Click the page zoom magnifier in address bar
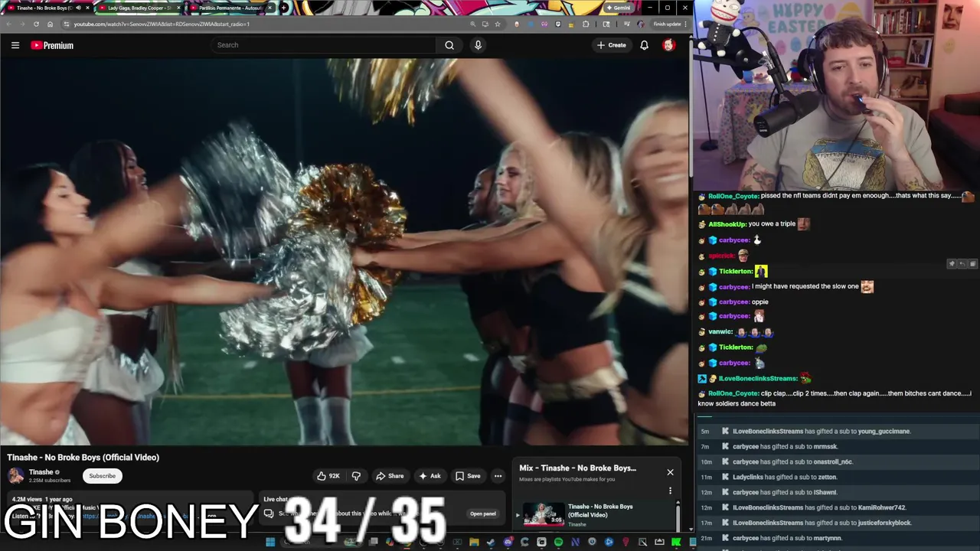This screenshot has height=551, width=980. point(473,24)
